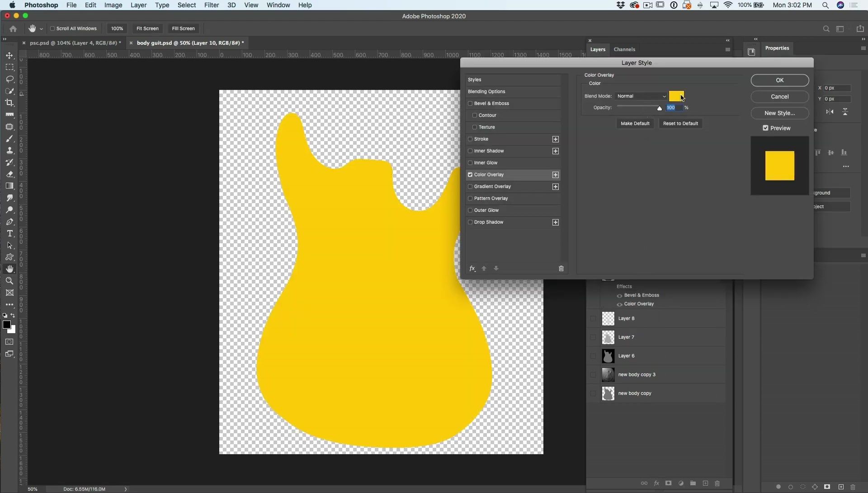Select Layer 6 thumbnail
The image size is (868, 493).
pyautogui.click(x=608, y=356)
